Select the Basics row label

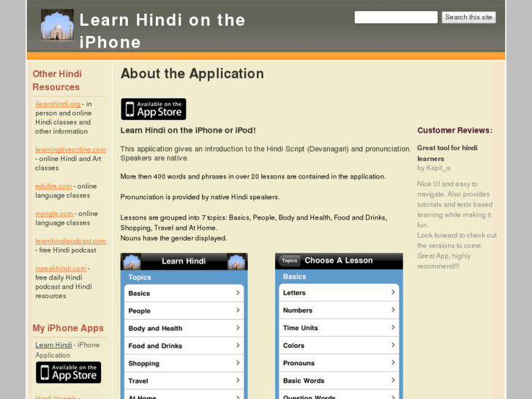point(139,294)
